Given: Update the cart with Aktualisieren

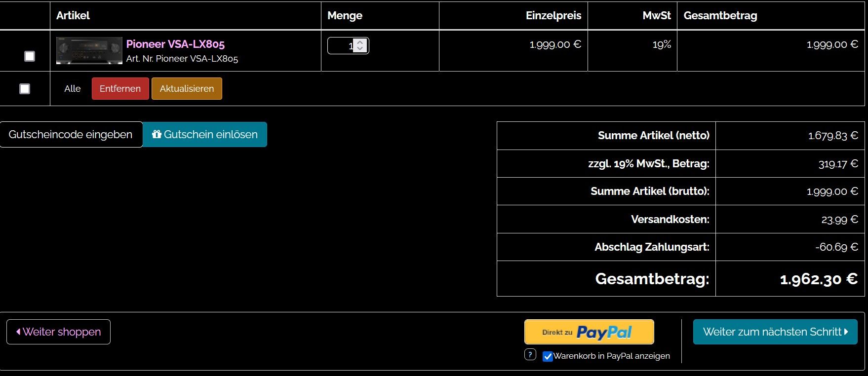Looking at the screenshot, I should (x=187, y=89).
